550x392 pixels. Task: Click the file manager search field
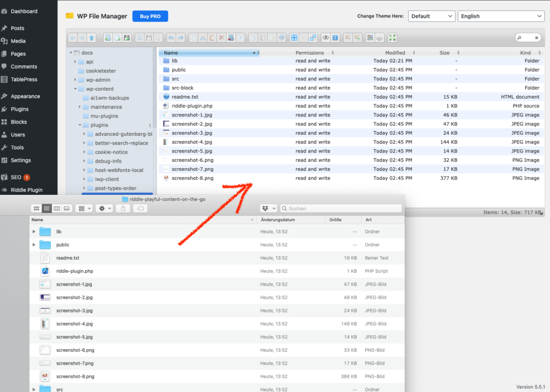pos(527,38)
